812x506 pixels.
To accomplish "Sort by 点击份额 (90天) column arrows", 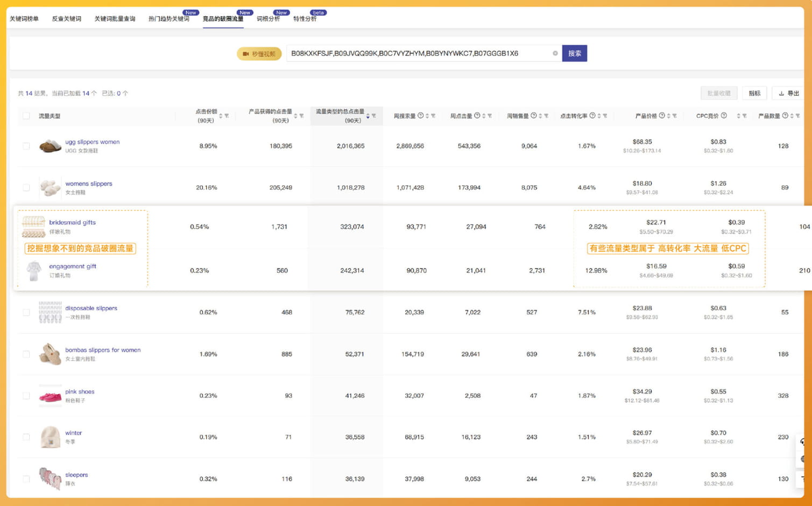I will [x=221, y=116].
